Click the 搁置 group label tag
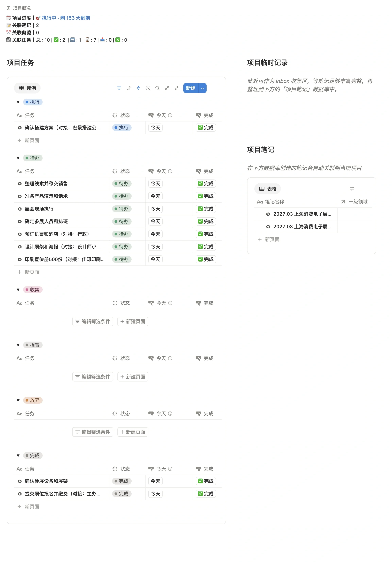The height and width of the screenshot is (563, 392). (x=33, y=345)
